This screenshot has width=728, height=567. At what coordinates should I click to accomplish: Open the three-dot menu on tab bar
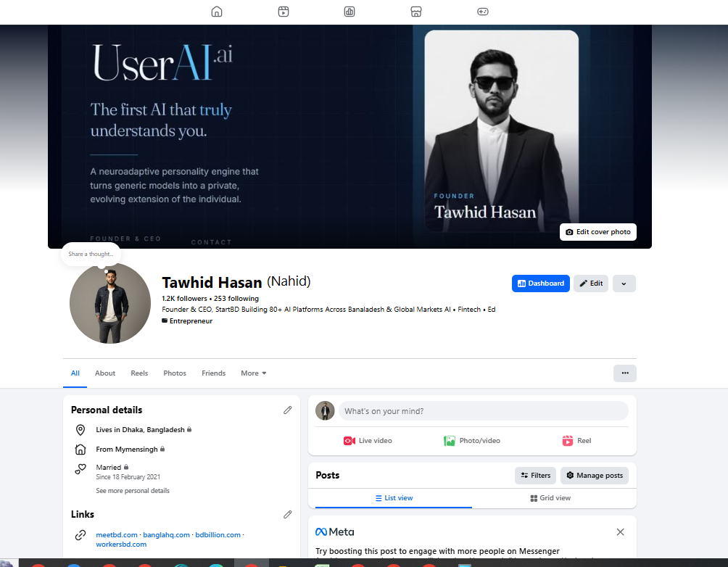coord(625,373)
